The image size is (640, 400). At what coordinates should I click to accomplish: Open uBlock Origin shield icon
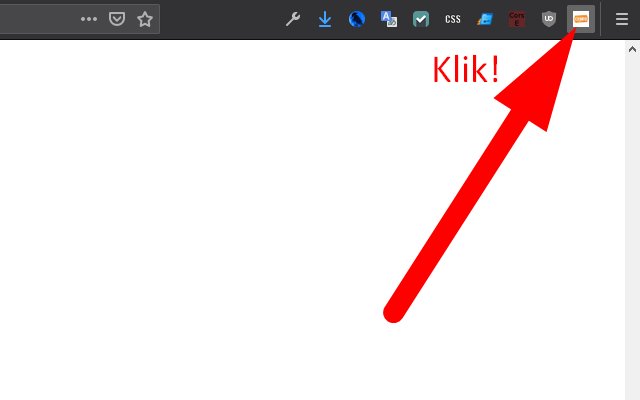549,19
